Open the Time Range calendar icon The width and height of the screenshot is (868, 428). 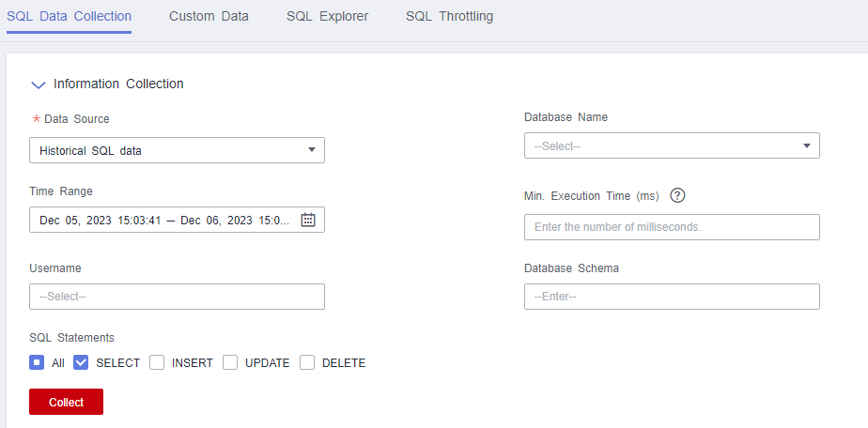(x=307, y=220)
